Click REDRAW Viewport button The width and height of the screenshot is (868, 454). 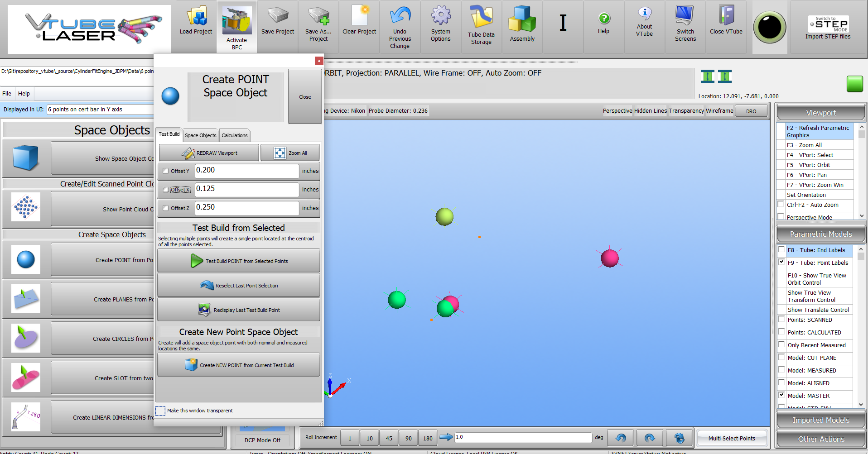coord(209,153)
